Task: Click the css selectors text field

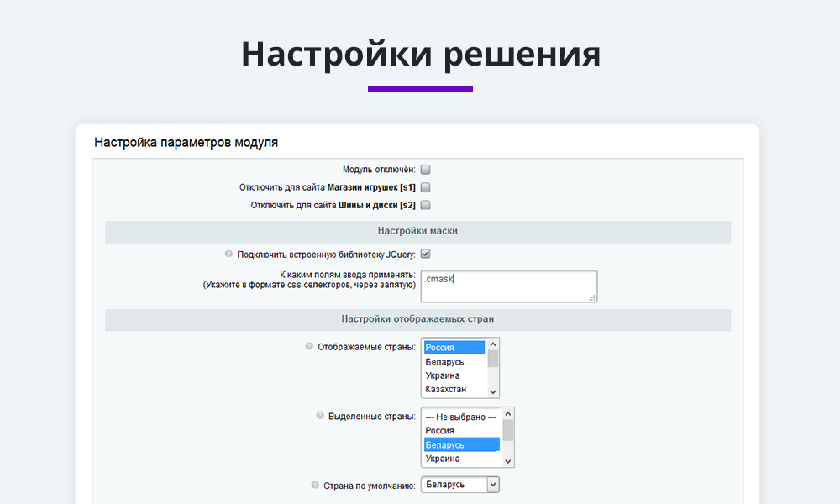Action: pyautogui.click(x=509, y=286)
